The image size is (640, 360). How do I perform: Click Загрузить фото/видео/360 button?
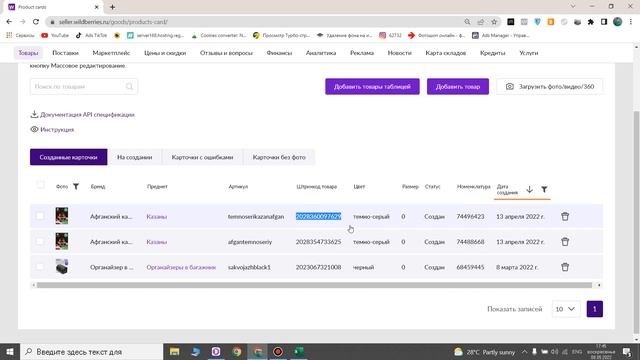(550, 87)
